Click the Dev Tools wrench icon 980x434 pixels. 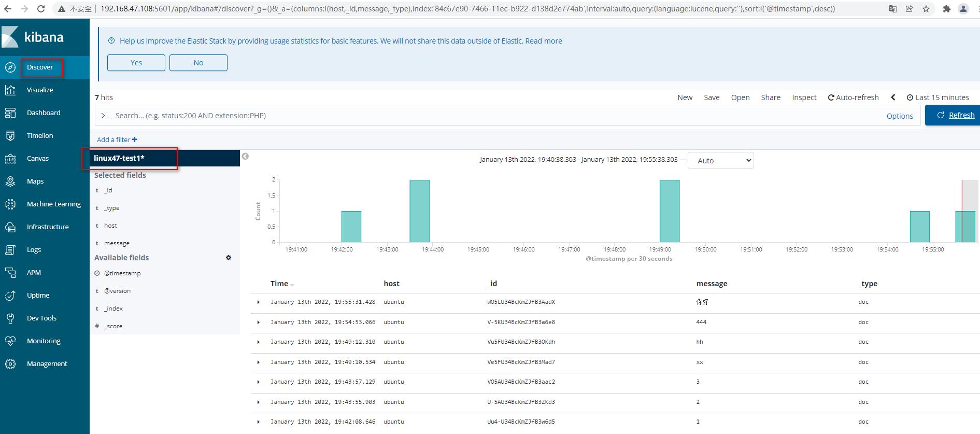click(10, 318)
